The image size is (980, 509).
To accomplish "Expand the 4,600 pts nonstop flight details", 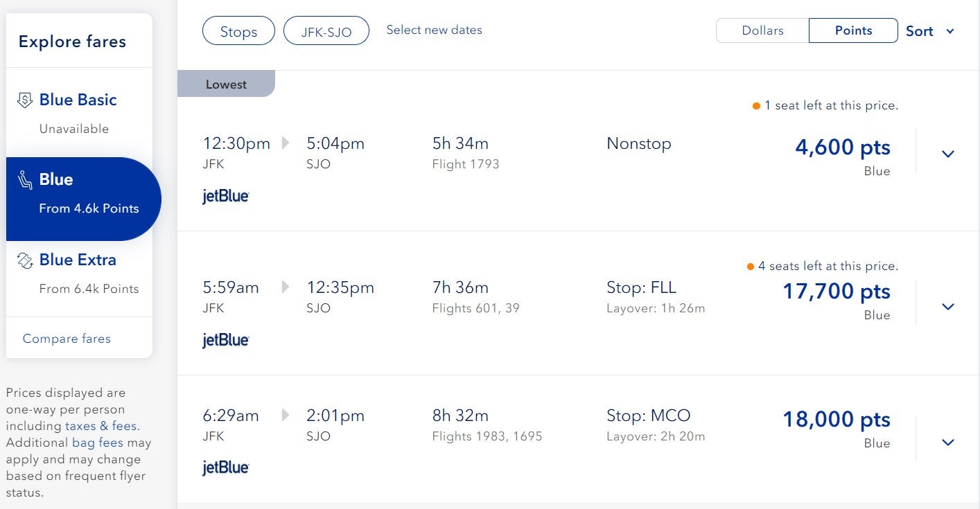I will (948, 154).
